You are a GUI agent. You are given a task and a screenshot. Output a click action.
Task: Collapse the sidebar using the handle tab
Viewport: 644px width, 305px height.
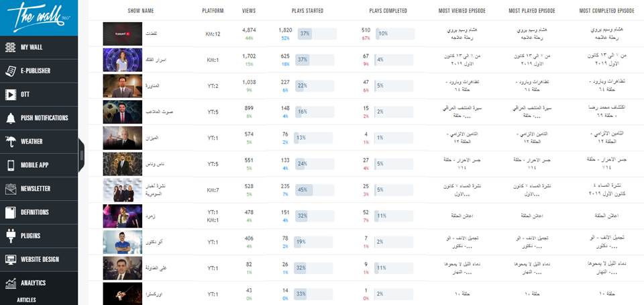pyautogui.click(x=81, y=155)
